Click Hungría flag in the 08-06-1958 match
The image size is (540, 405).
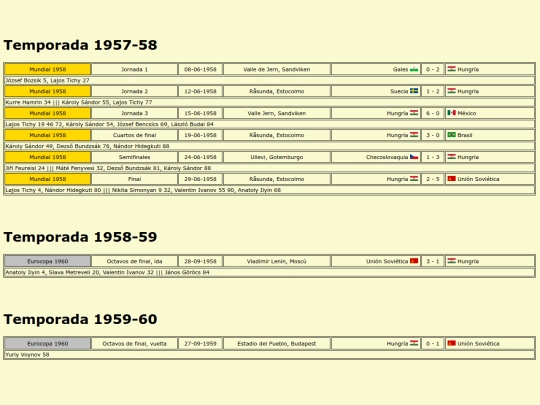pos(451,69)
